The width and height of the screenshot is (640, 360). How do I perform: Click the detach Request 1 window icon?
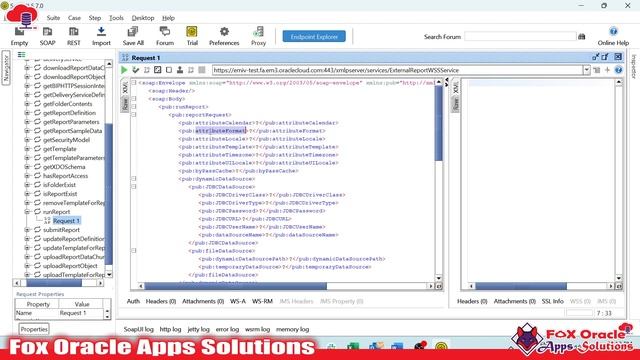point(596,57)
